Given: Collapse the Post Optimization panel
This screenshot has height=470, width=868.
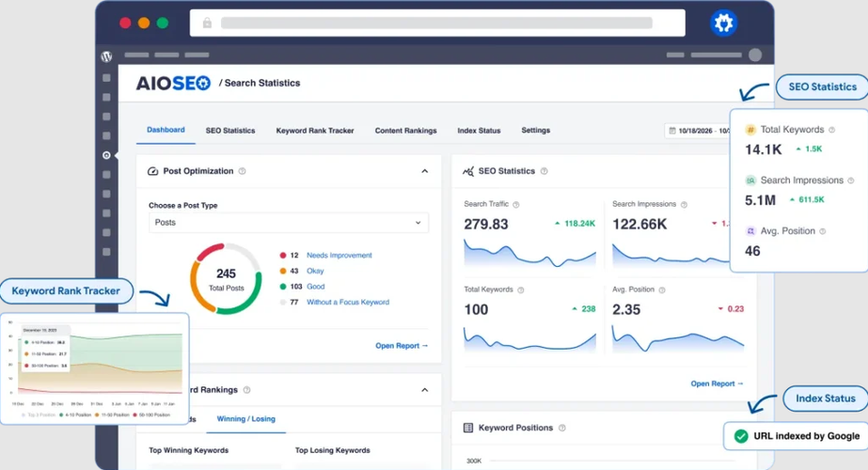Looking at the screenshot, I should [424, 171].
